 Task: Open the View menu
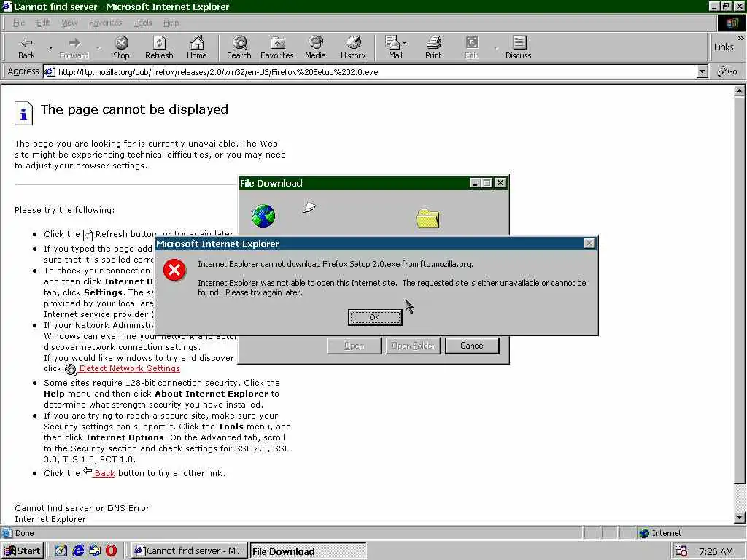[x=69, y=23]
